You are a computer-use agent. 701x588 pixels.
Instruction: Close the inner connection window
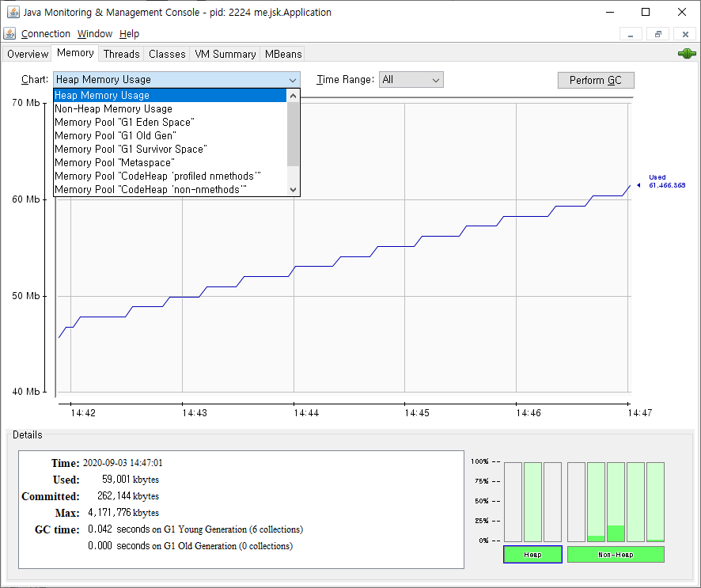685,34
